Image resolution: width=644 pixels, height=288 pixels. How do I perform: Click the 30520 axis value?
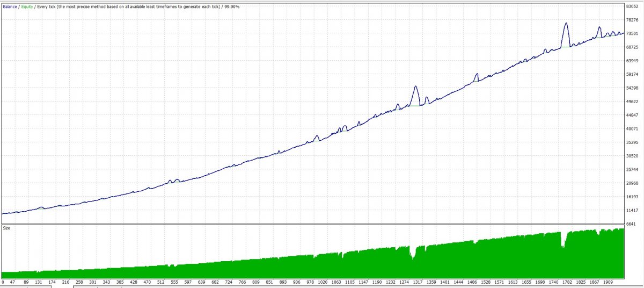(631, 156)
